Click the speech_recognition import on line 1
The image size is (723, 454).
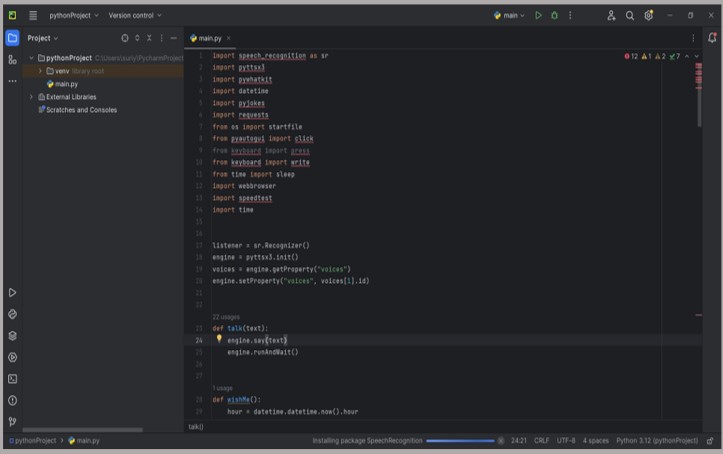272,56
